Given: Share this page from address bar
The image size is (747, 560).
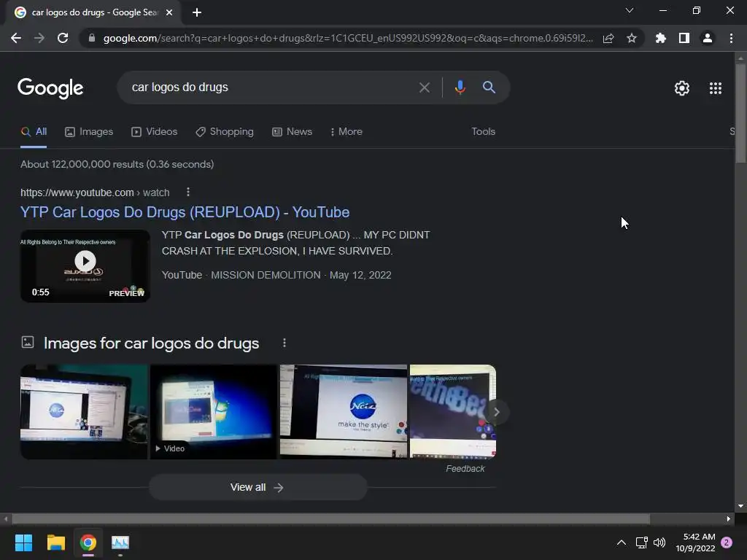Looking at the screenshot, I should [x=608, y=38].
